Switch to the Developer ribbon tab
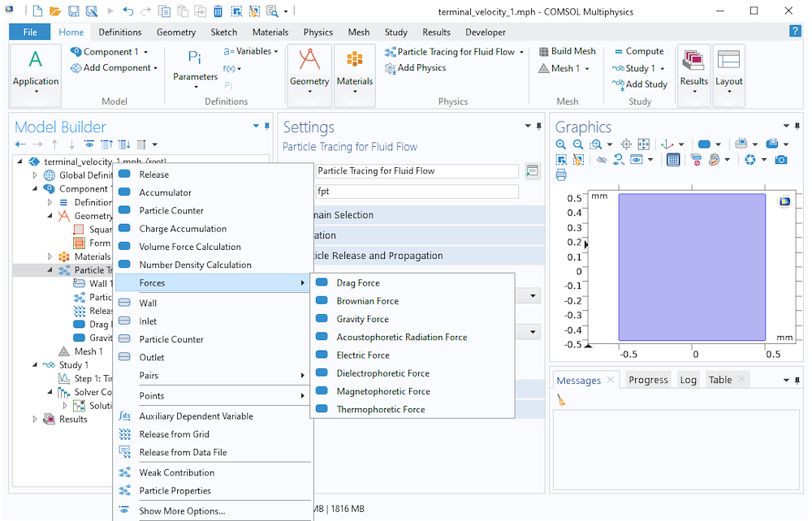 pyautogui.click(x=486, y=32)
